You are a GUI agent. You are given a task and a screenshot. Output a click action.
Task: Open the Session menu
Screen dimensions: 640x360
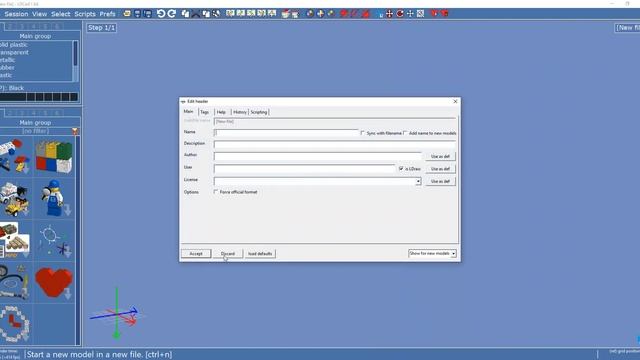point(16,14)
